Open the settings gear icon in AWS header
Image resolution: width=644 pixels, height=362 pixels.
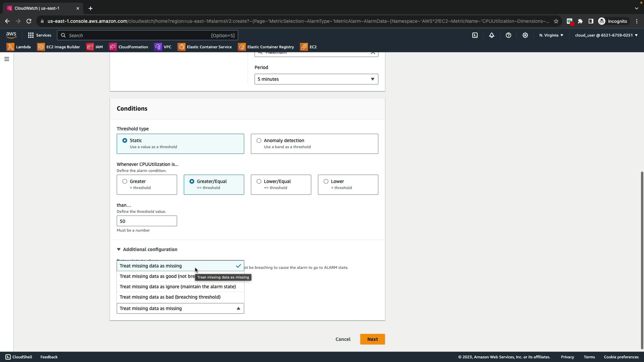click(525, 35)
